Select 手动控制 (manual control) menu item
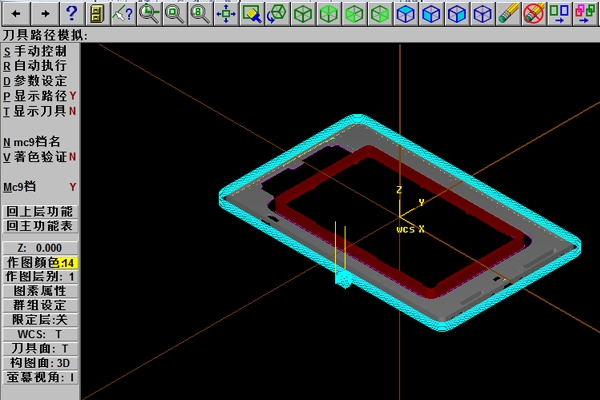This screenshot has height=400, width=600. click(x=39, y=51)
